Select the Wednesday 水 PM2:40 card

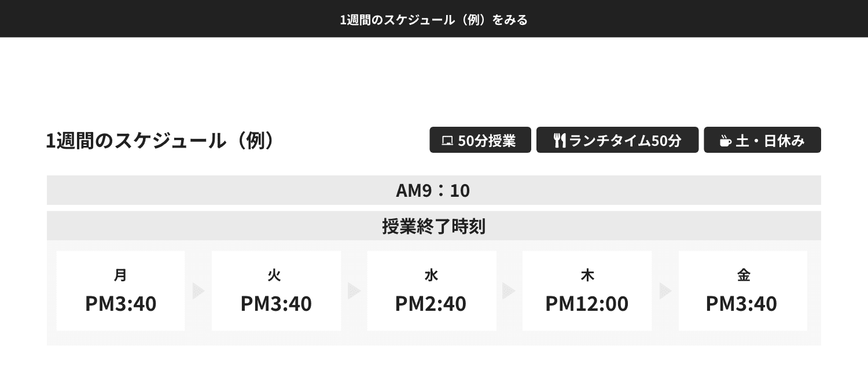pos(431,291)
